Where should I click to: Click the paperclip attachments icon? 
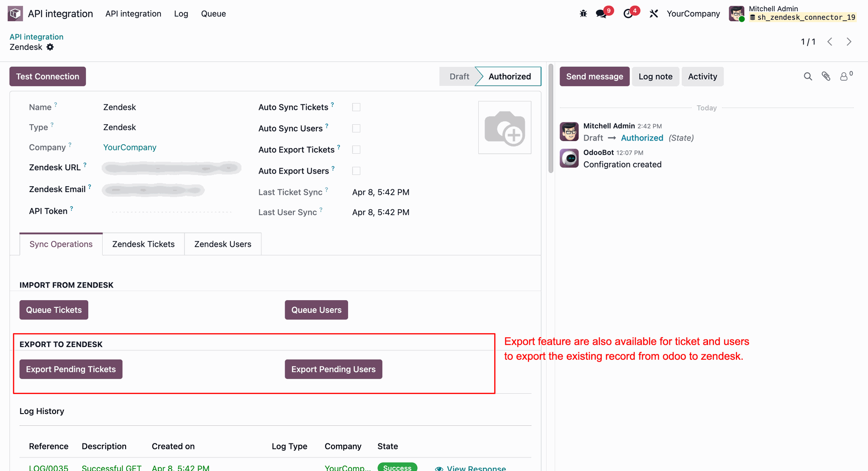pos(826,76)
